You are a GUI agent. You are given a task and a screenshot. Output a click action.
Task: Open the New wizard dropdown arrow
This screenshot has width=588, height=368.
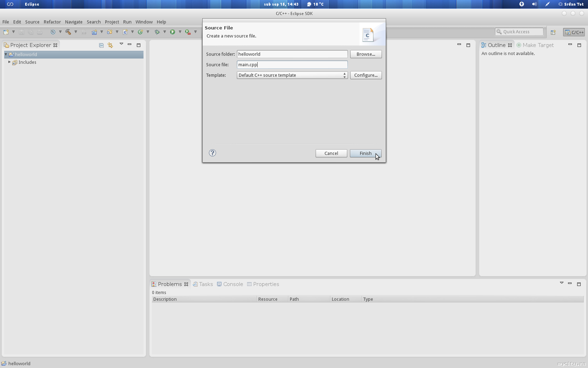13,32
